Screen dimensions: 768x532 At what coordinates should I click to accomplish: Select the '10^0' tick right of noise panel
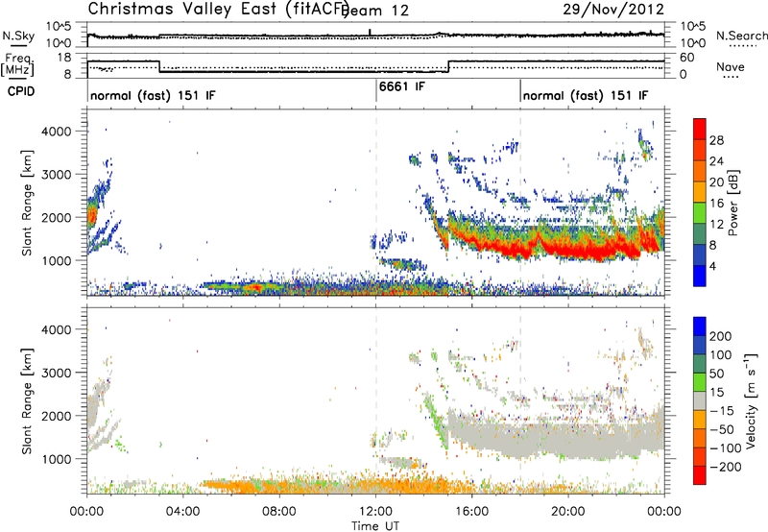[692, 43]
